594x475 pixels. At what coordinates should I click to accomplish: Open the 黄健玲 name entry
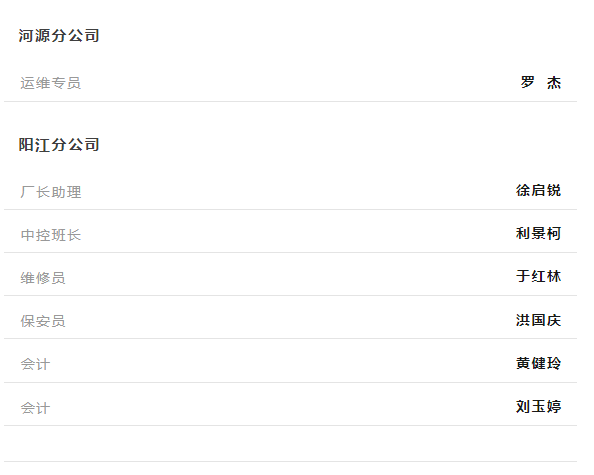(538, 363)
